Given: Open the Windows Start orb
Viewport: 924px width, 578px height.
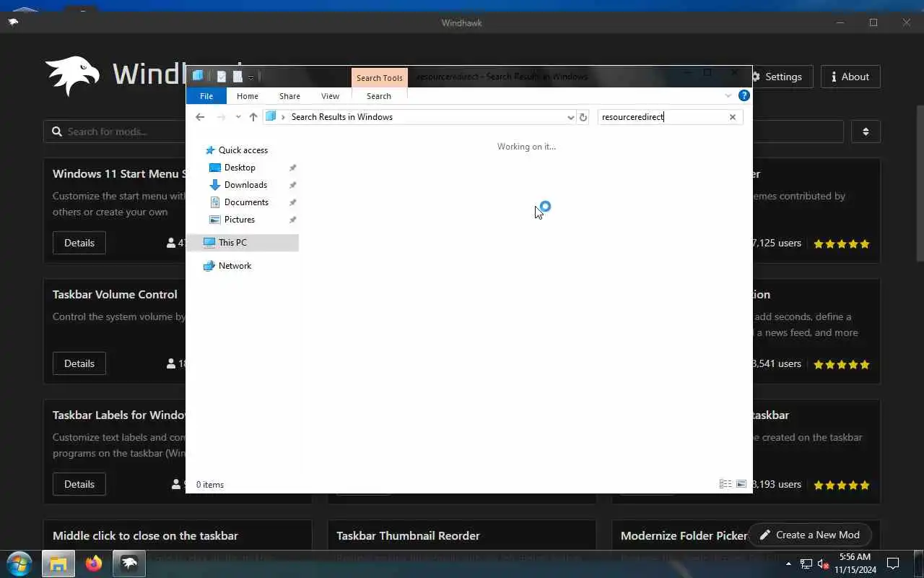Looking at the screenshot, I should pos(19,564).
